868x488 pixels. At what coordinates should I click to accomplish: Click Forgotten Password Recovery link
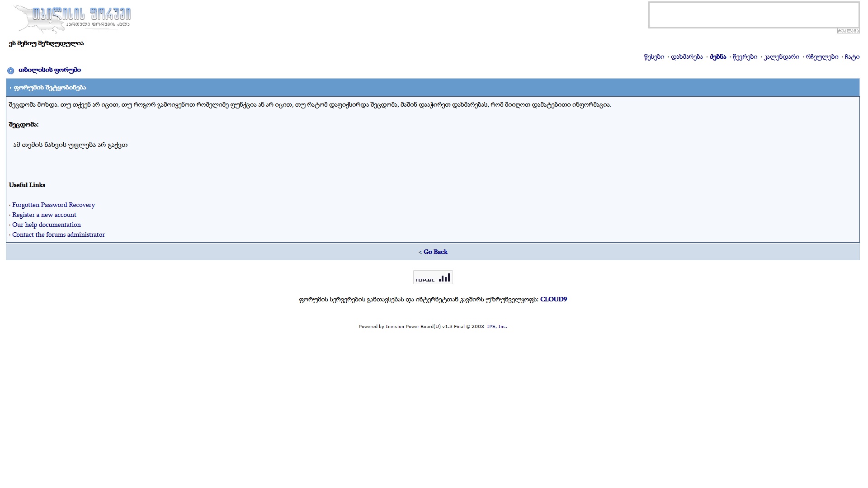click(53, 205)
